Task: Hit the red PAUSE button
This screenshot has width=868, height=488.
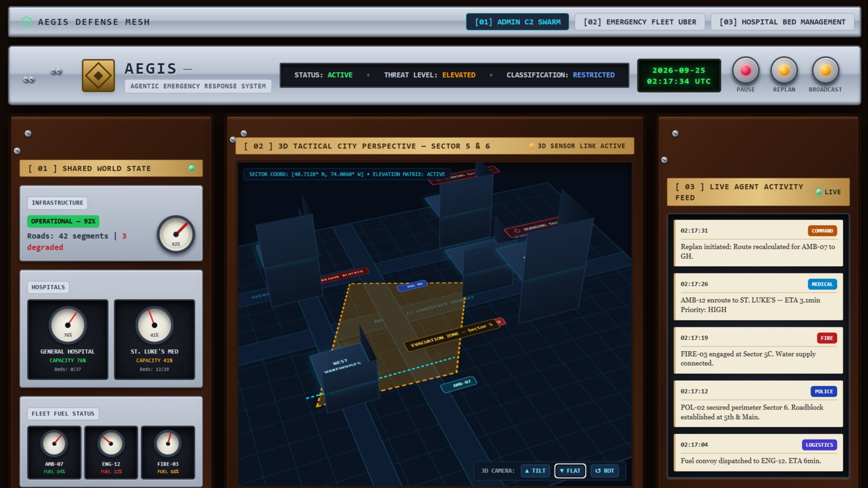Action: pyautogui.click(x=745, y=70)
